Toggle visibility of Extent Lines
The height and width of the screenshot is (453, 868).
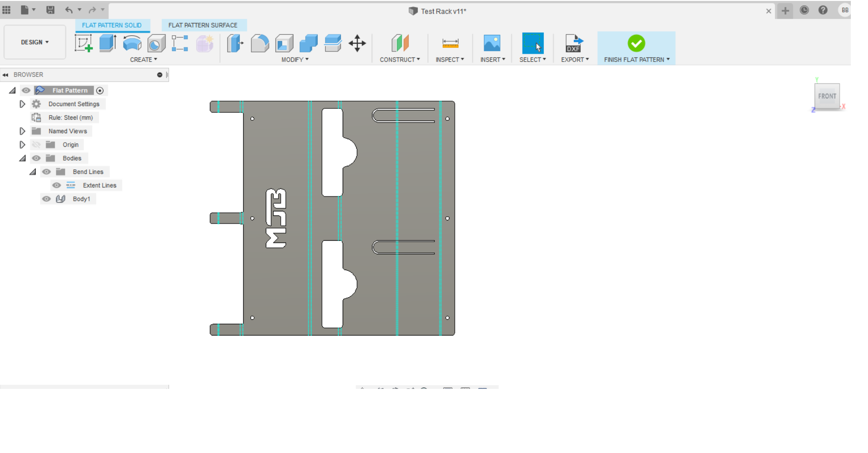coord(57,185)
